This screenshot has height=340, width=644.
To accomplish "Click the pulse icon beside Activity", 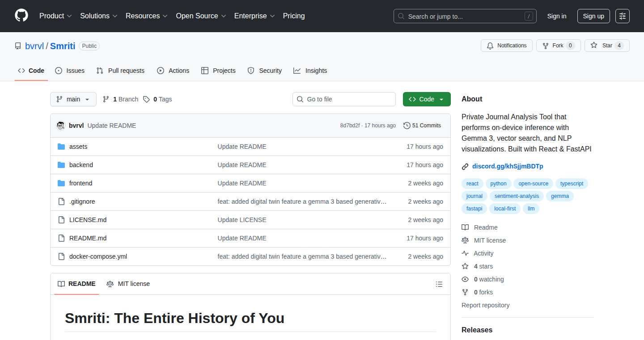I will click(465, 253).
